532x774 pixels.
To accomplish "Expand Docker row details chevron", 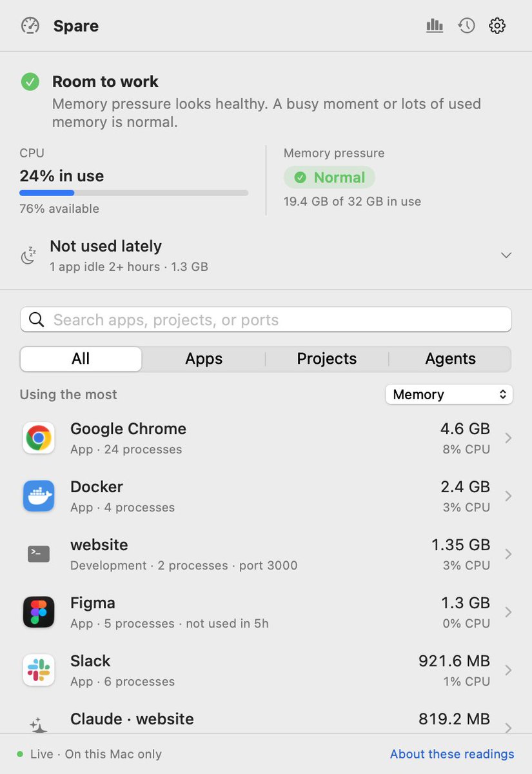I will click(508, 497).
